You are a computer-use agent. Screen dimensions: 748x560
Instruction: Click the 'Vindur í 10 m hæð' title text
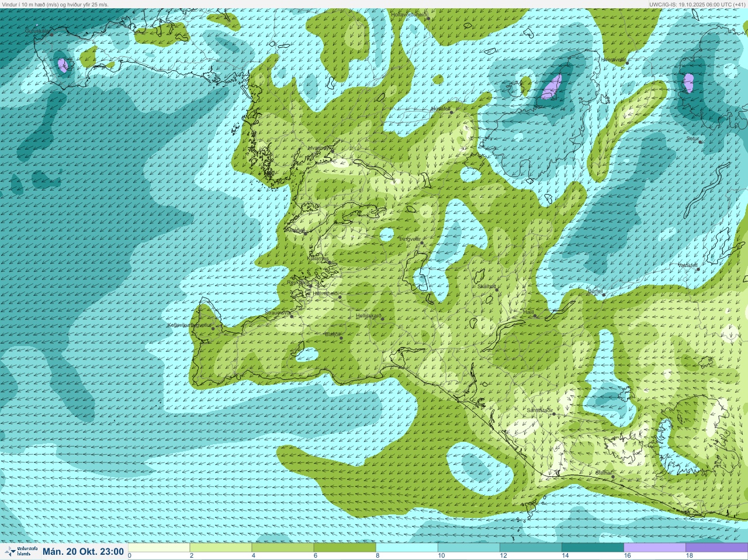(22, 4)
